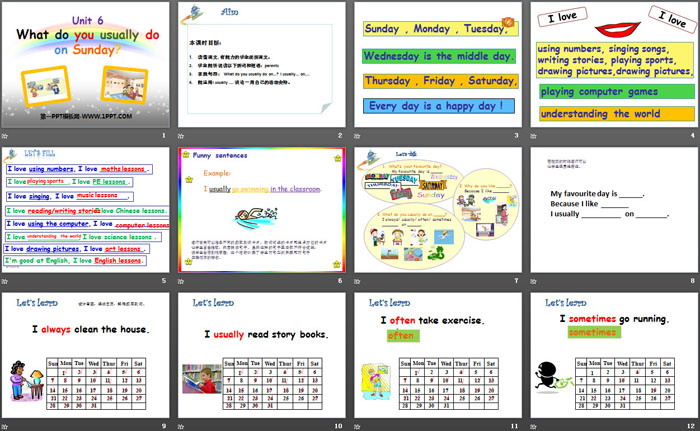Select slide 7 with yellow oval bubbles
Viewport: 700px width, 431px height.
click(x=438, y=210)
